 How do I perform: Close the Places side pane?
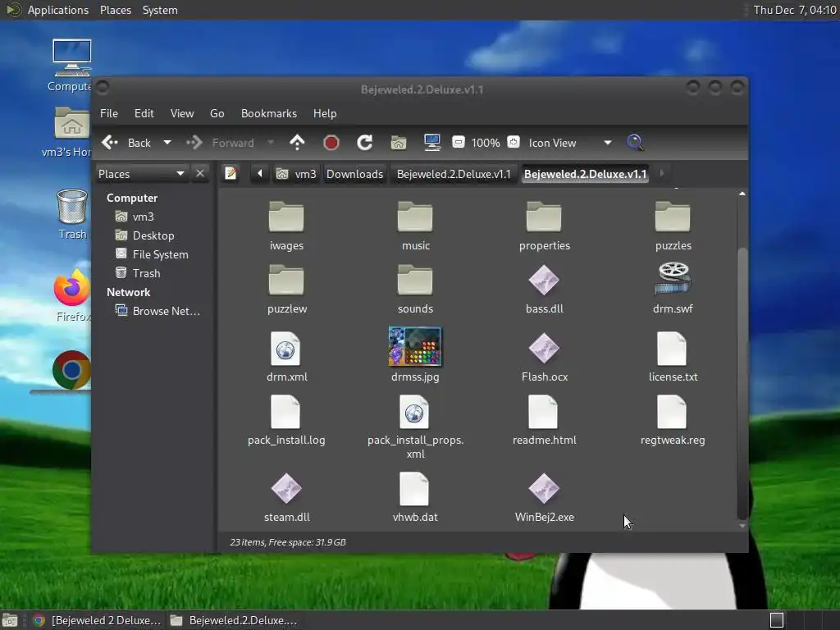[200, 174]
